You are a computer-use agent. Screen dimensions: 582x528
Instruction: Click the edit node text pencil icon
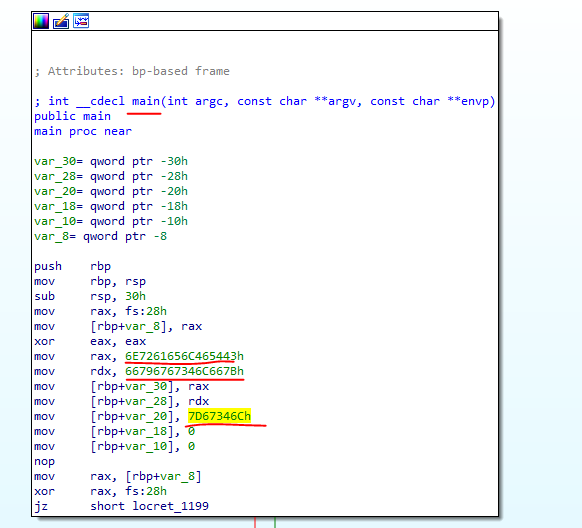(61, 21)
